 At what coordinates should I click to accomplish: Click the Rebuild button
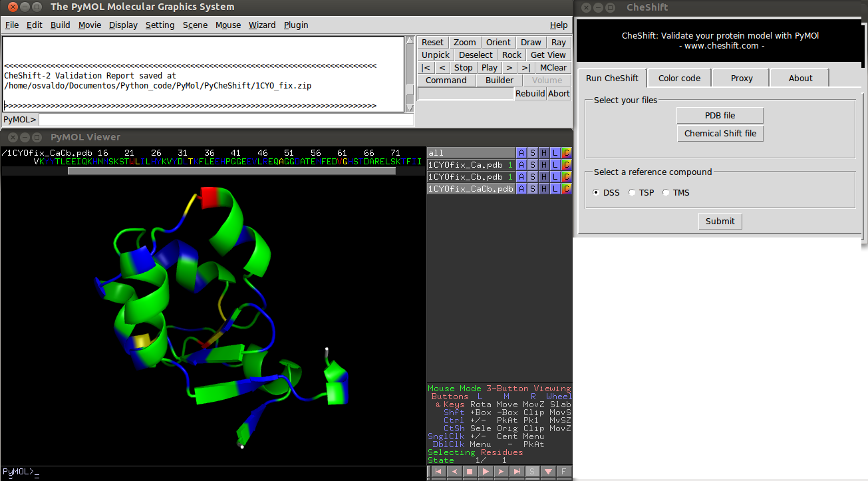(530, 93)
